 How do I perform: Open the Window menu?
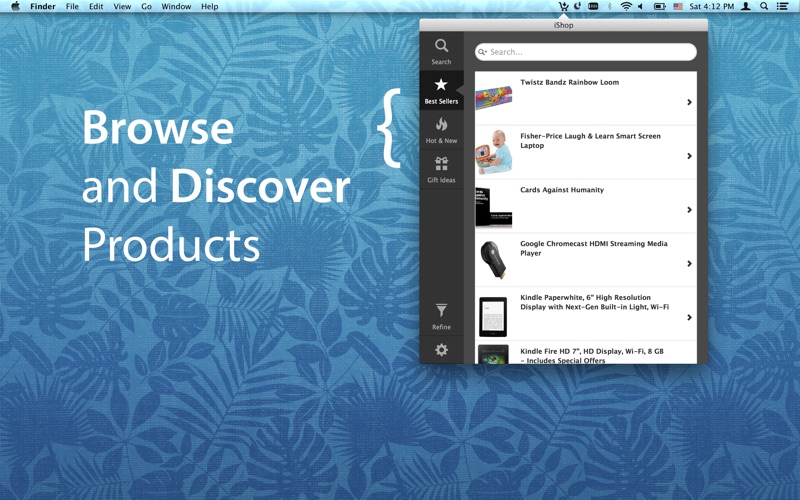click(x=176, y=6)
